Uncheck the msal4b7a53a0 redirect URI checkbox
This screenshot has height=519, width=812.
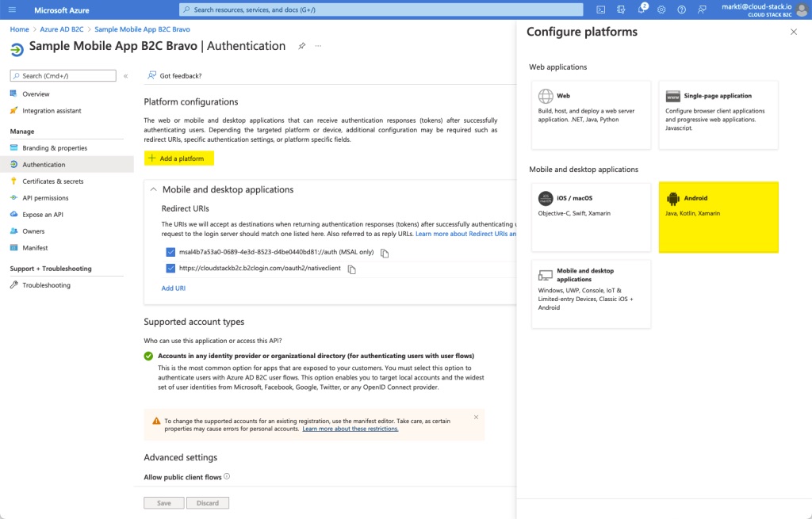click(170, 252)
